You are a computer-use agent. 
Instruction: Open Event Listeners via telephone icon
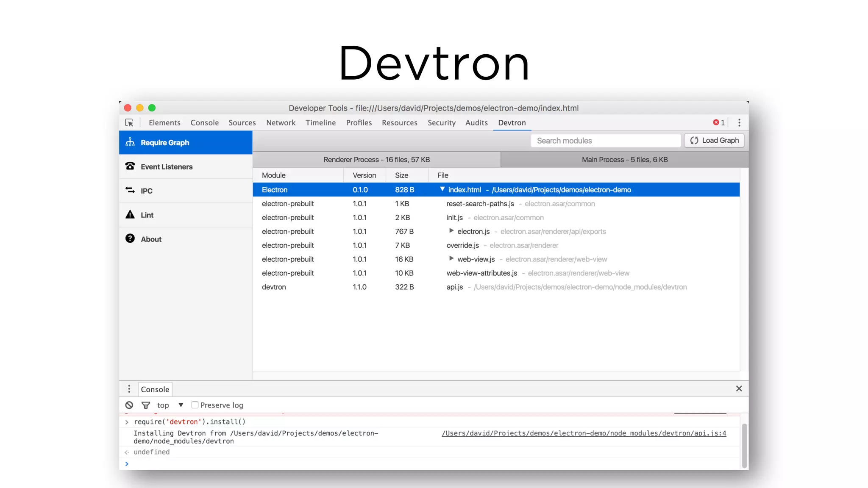130,166
